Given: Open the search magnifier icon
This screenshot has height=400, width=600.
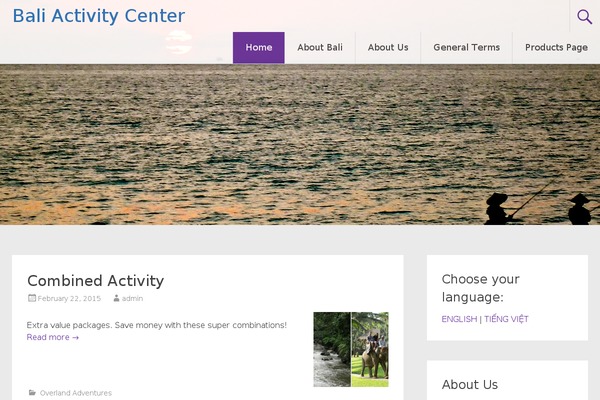Looking at the screenshot, I should click(x=585, y=16).
